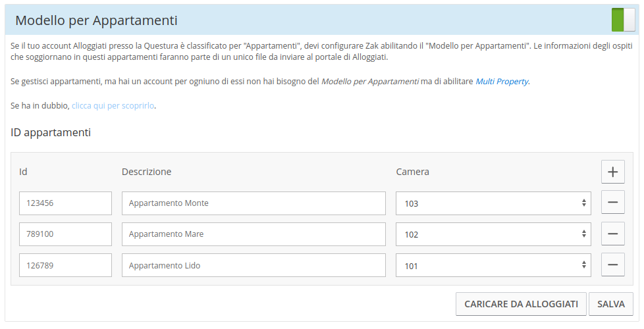Viewport: 644px width, 329px height.
Task: Click the plus icon to add apartment row
Action: 612,172
